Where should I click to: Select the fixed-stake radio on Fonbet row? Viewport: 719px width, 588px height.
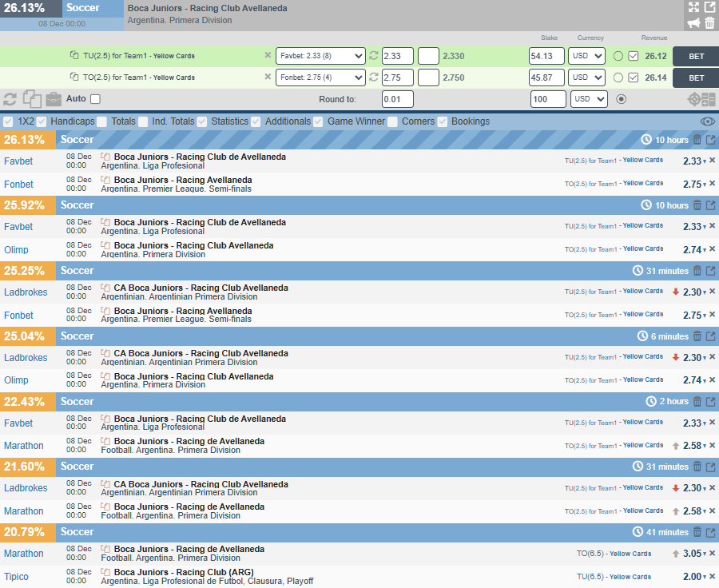pos(618,77)
